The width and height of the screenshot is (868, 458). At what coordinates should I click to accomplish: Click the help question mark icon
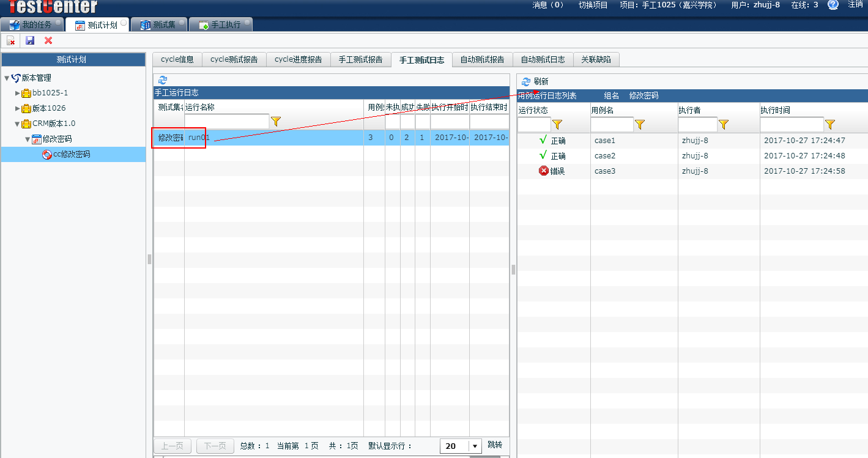[x=833, y=5]
